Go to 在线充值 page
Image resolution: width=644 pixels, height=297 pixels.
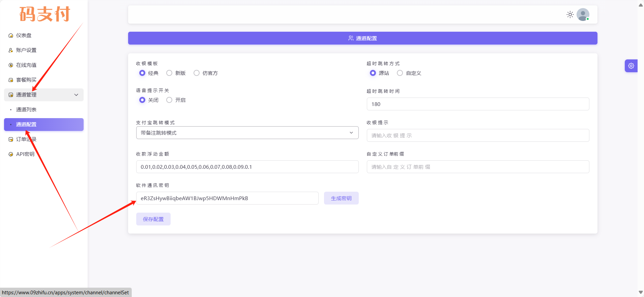pyautogui.click(x=44, y=65)
